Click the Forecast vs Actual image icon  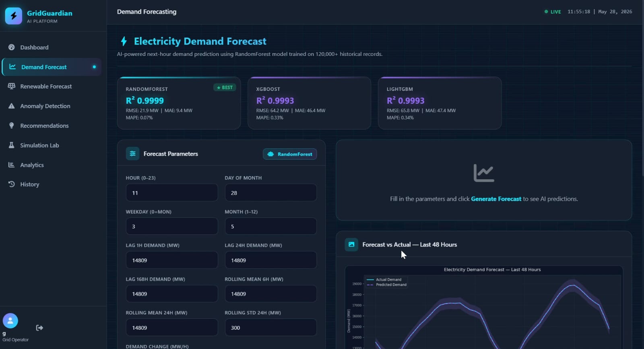pos(351,244)
